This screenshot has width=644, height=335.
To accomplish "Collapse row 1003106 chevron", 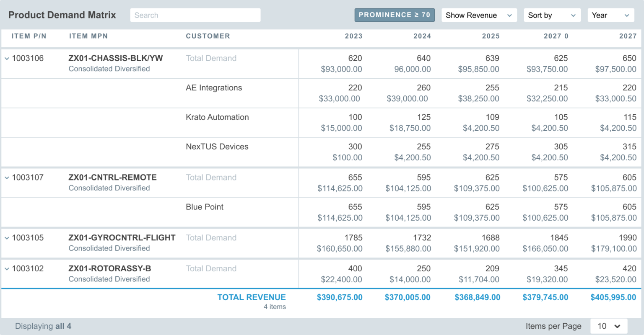I will point(7,59).
